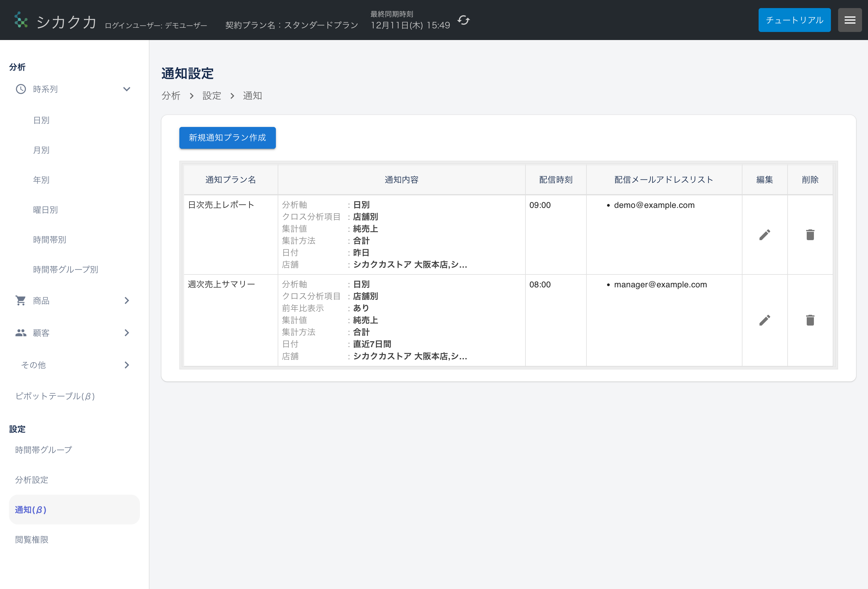Expand the 顧客 submenu

point(127,333)
